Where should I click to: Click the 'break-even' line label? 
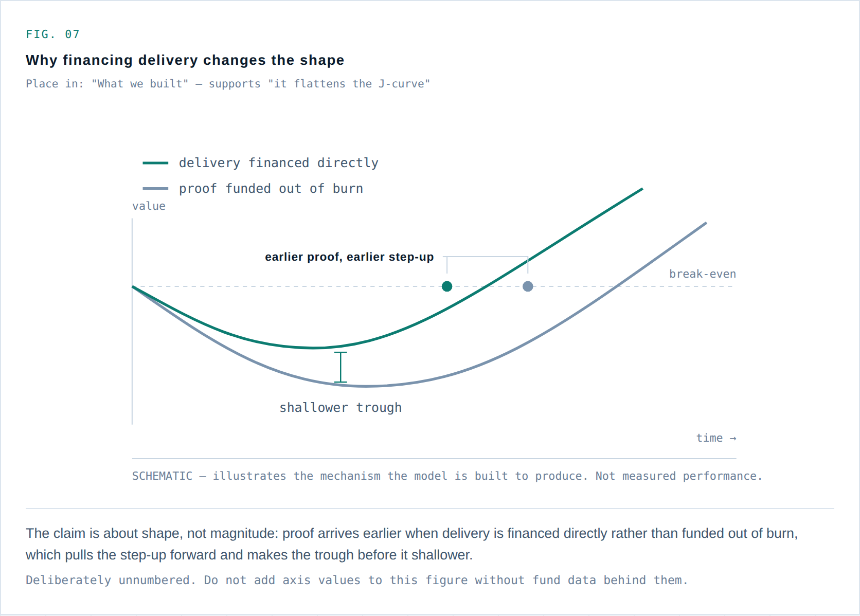[x=703, y=274]
